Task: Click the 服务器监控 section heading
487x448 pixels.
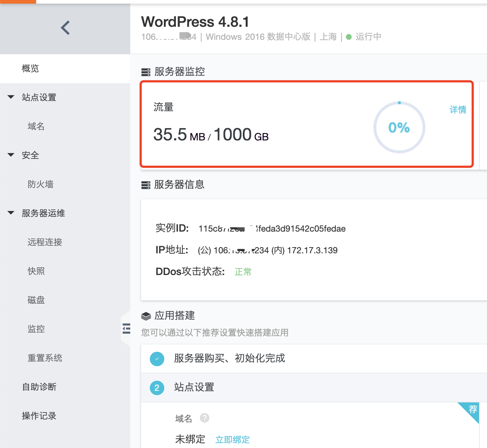Action: [x=179, y=72]
